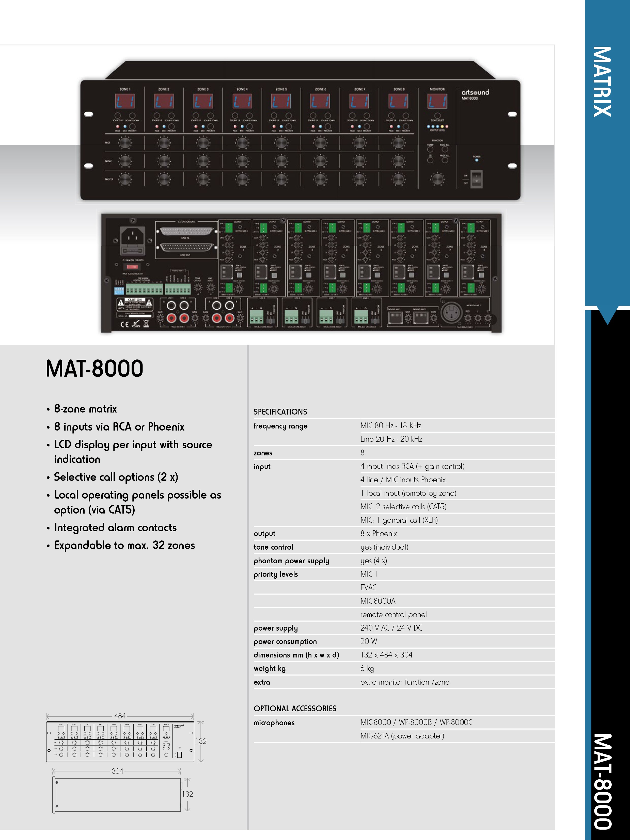
Task: Click the front-view line drawing labeled 484
Action: coord(120,742)
